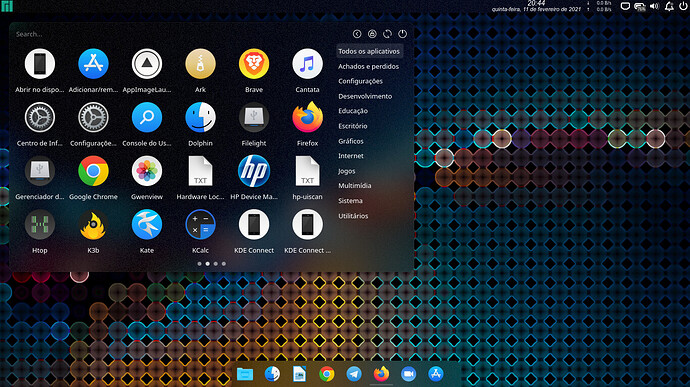
Task: Open AppImageLauncher from the grid
Action: [147, 64]
